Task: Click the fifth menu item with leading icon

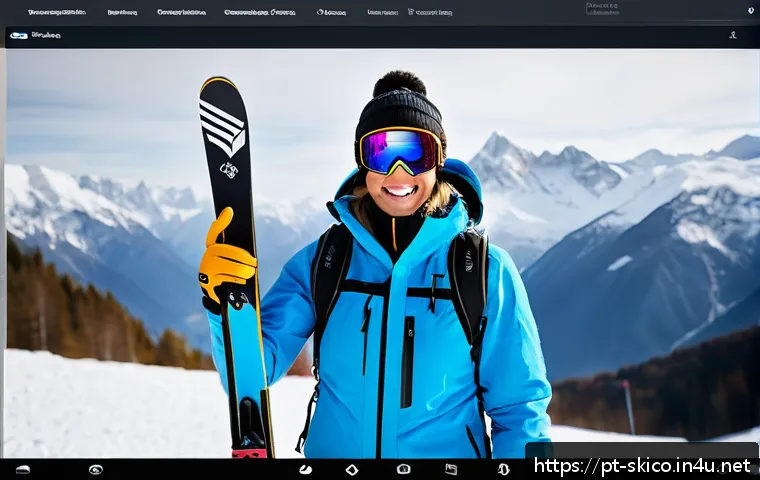Action: click(332, 13)
